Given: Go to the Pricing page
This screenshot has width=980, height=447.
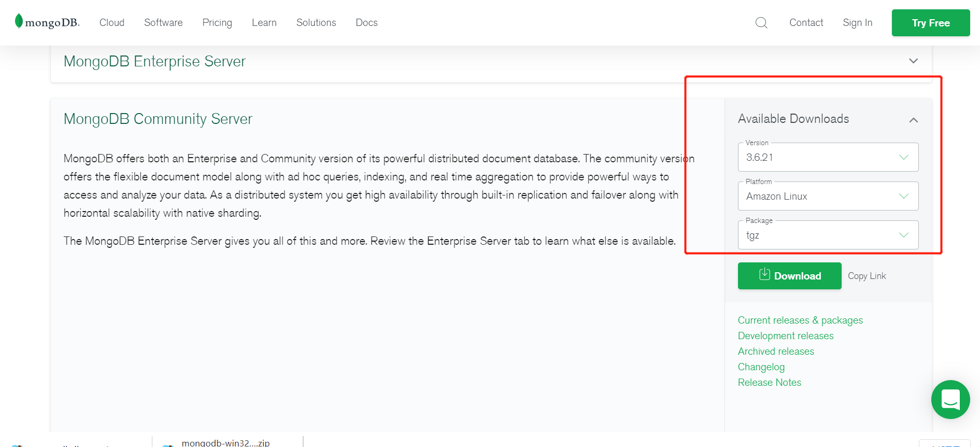Looking at the screenshot, I should [217, 23].
